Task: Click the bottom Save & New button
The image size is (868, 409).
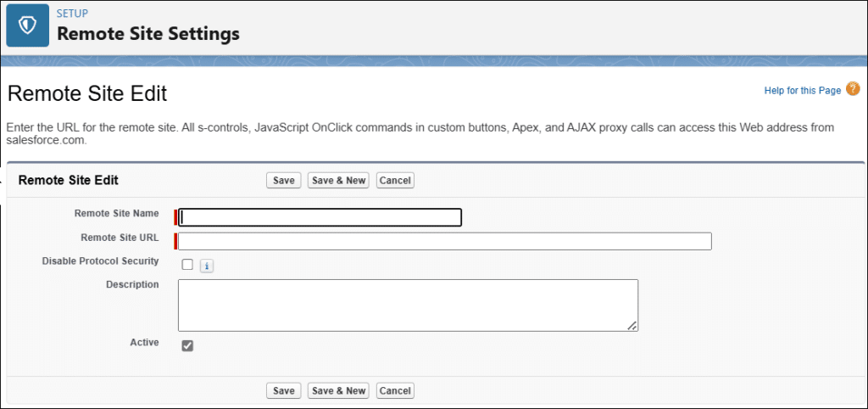Action: tap(338, 390)
